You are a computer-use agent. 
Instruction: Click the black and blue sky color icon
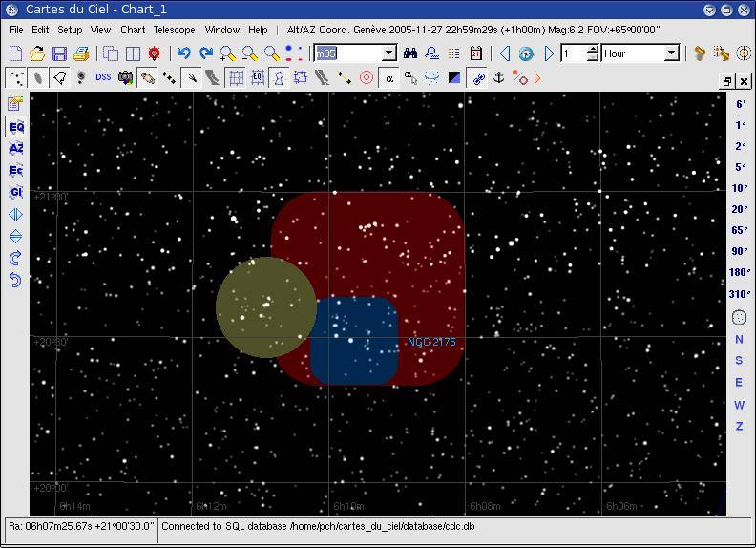coord(454,77)
